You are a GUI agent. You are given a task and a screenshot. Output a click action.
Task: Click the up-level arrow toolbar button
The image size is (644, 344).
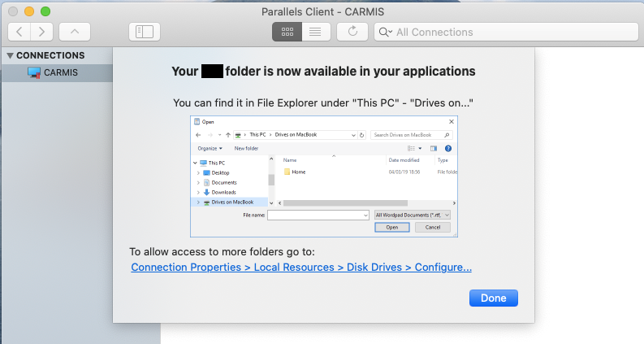tap(75, 32)
